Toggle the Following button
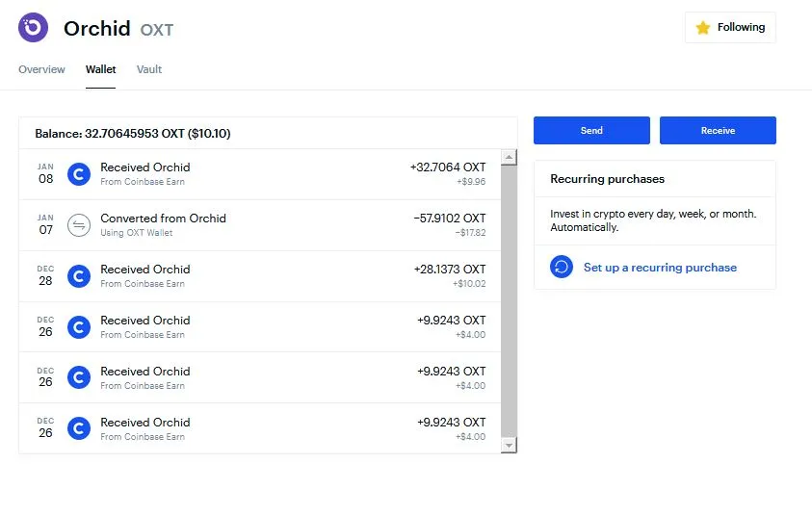Image resolution: width=812 pixels, height=515 pixels. pyautogui.click(x=730, y=27)
